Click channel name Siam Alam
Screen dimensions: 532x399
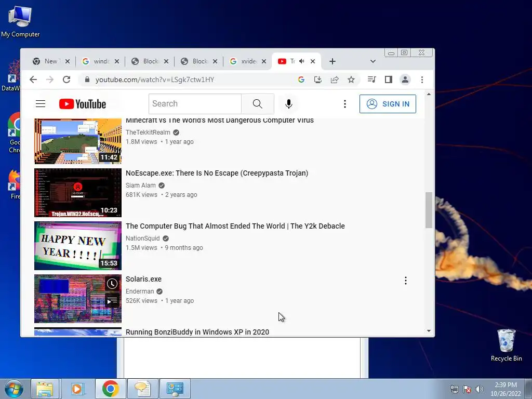140,185
